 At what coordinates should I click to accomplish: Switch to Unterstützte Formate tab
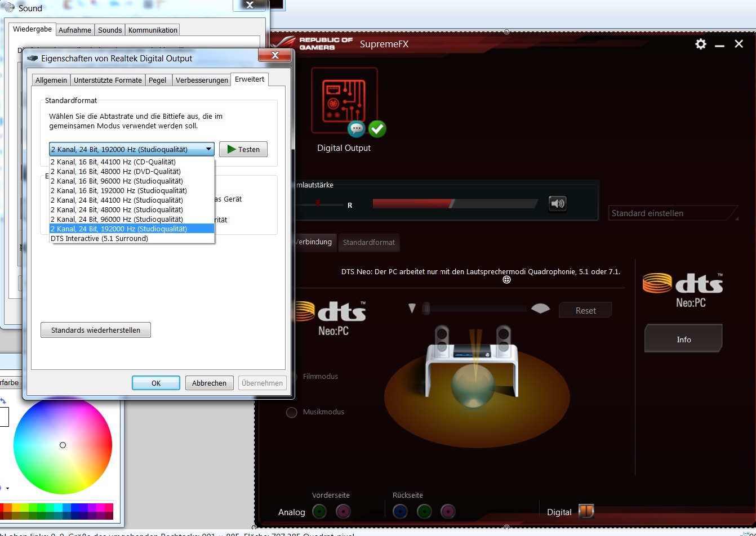108,80
